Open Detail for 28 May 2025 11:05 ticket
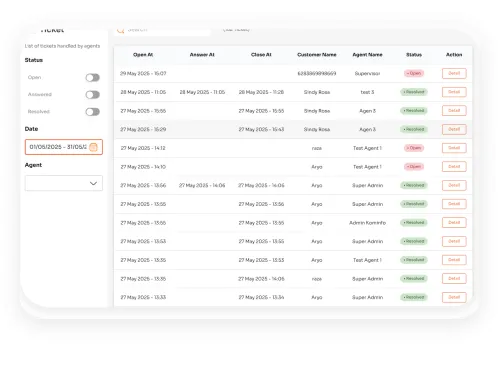The height and width of the screenshot is (368, 500). click(x=454, y=92)
